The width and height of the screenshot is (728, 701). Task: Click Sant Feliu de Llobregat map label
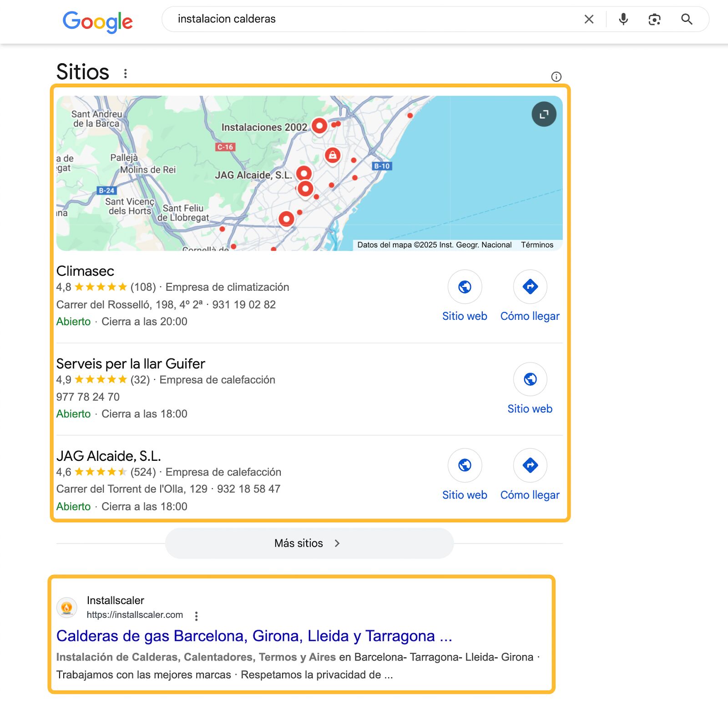(183, 213)
